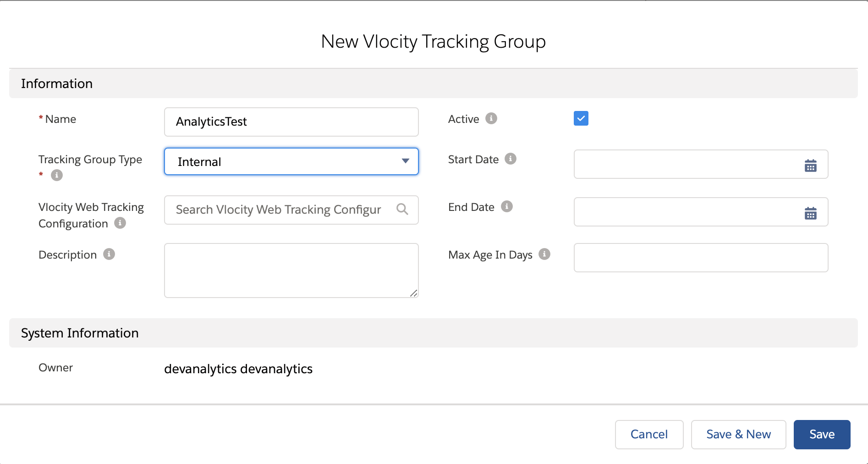Click the Tracking Group Type info icon
Viewport: 868px width, 464px height.
tap(57, 175)
